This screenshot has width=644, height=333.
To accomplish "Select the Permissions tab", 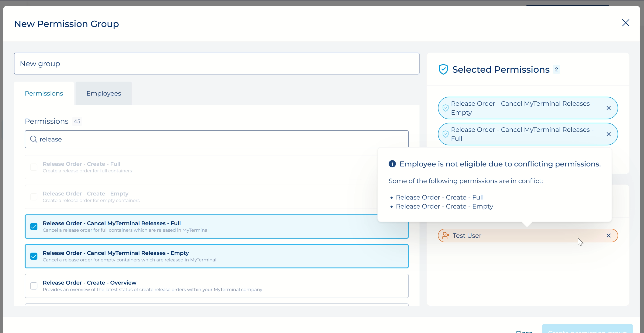I will click(x=44, y=93).
